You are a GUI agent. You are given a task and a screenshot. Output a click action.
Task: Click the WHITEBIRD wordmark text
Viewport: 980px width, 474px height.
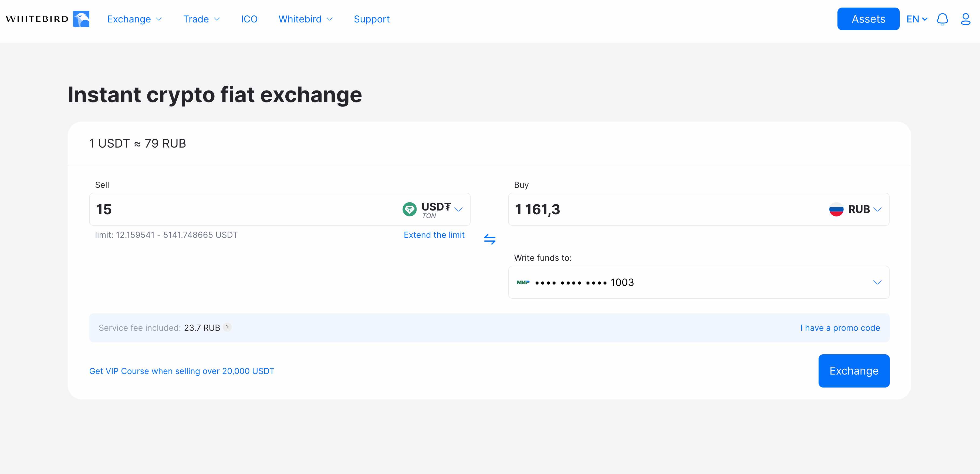[37, 19]
